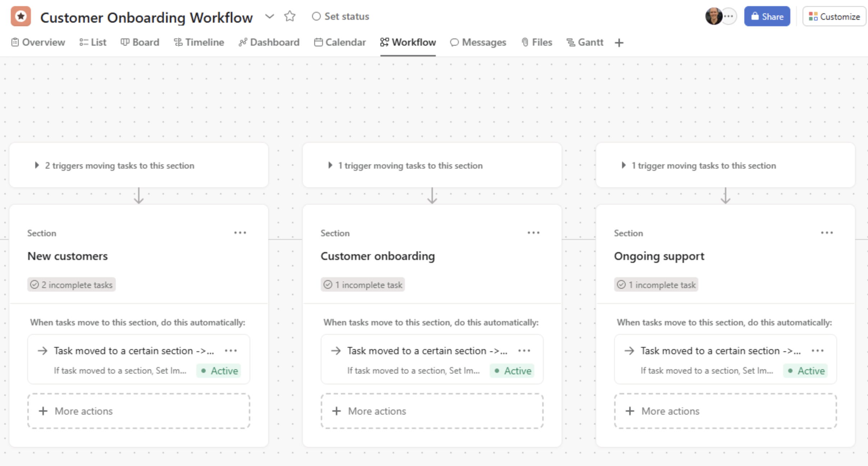Open the three-dot menu on Customer onboarding section
868x466 pixels.
[533, 233]
